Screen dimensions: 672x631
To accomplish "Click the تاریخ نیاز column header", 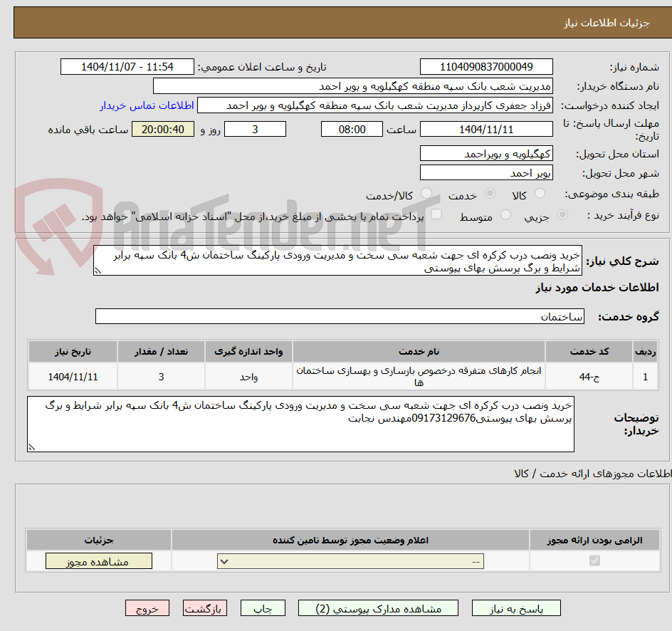I will 73,352.
